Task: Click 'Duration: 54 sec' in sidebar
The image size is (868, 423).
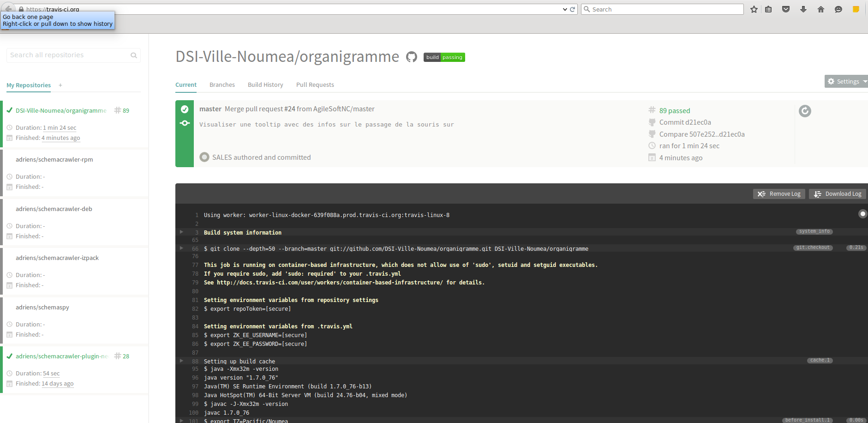Action: (x=38, y=374)
